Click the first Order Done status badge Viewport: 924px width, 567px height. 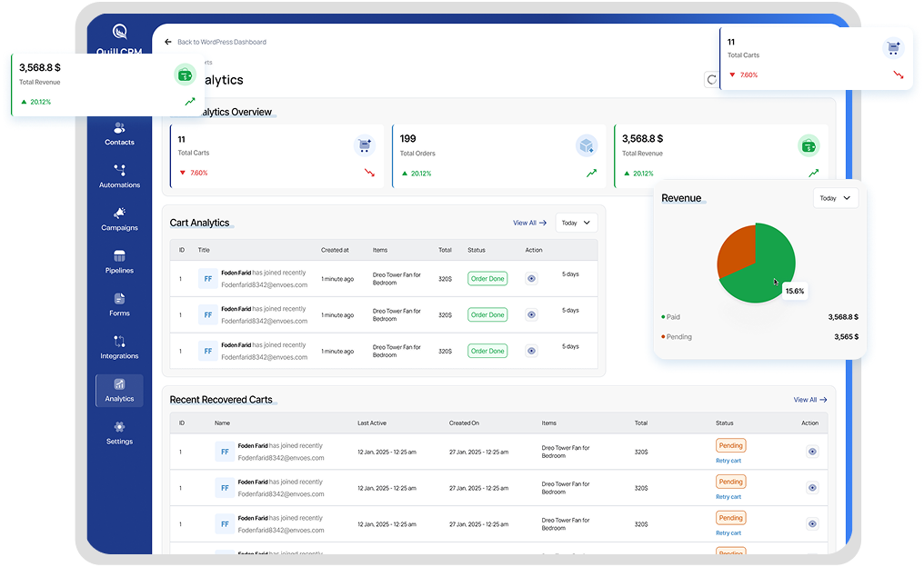click(487, 279)
